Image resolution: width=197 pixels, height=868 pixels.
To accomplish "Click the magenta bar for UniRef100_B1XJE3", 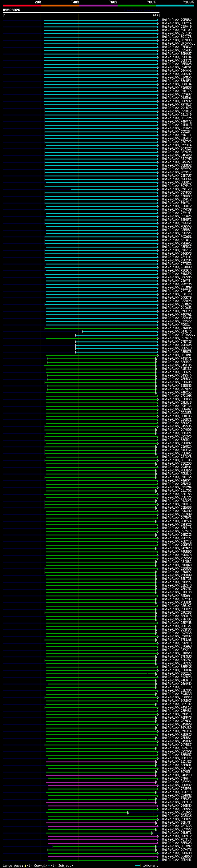I will click(x=102, y=761).
